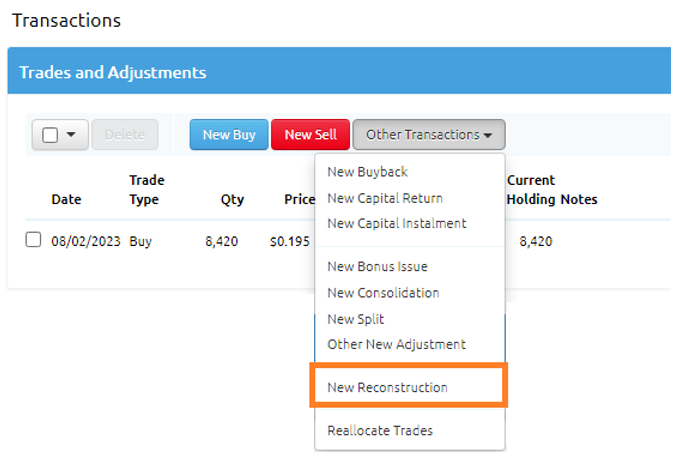Click the Date column header

coord(66,199)
